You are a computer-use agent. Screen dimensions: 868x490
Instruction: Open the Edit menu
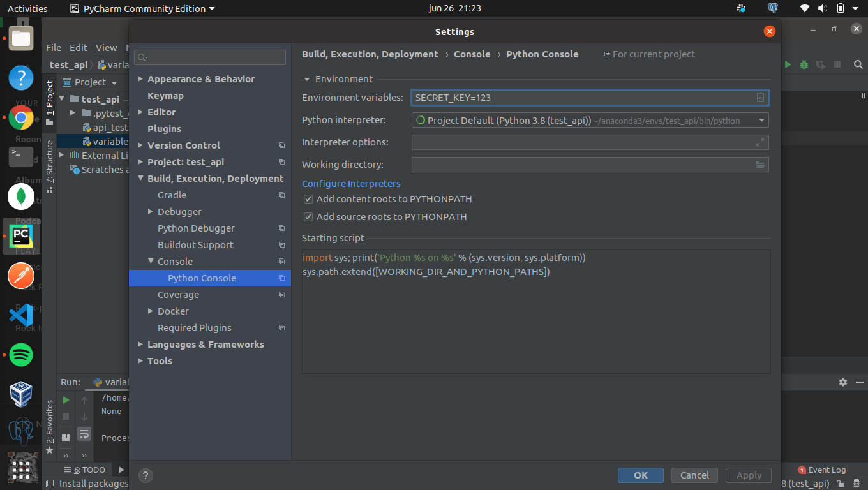tap(79, 48)
